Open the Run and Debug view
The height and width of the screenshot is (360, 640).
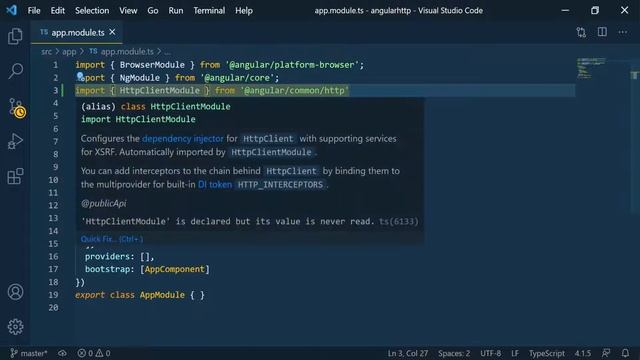pyautogui.click(x=15, y=141)
